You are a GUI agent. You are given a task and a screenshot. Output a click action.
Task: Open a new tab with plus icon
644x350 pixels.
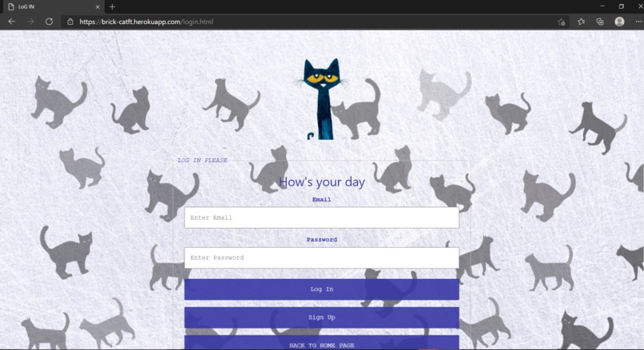(112, 7)
